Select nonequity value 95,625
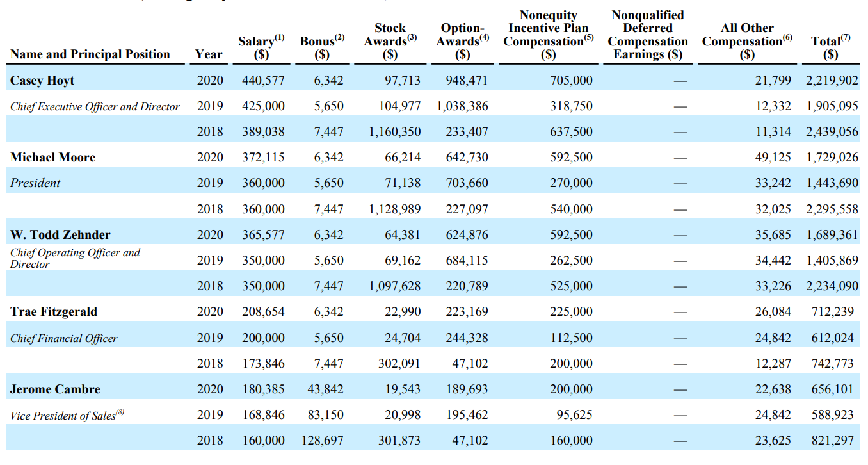The height and width of the screenshot is (465, 868). click(x=574, y=415)
